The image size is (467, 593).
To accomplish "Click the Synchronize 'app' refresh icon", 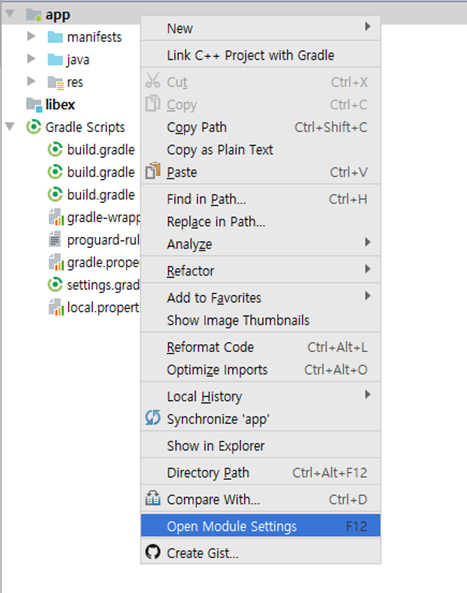I will (153, 418).
